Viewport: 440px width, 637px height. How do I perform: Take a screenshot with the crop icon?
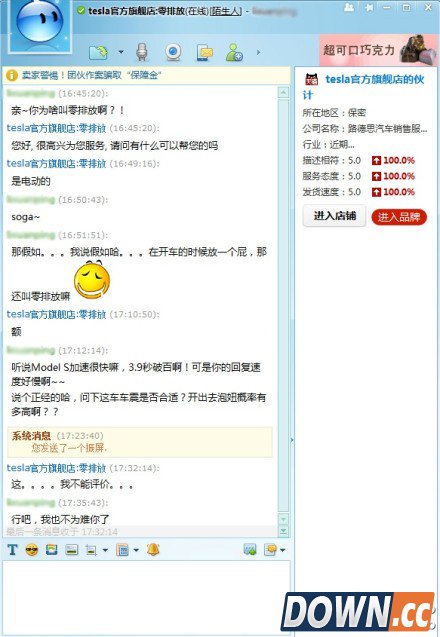click(91, 550)
